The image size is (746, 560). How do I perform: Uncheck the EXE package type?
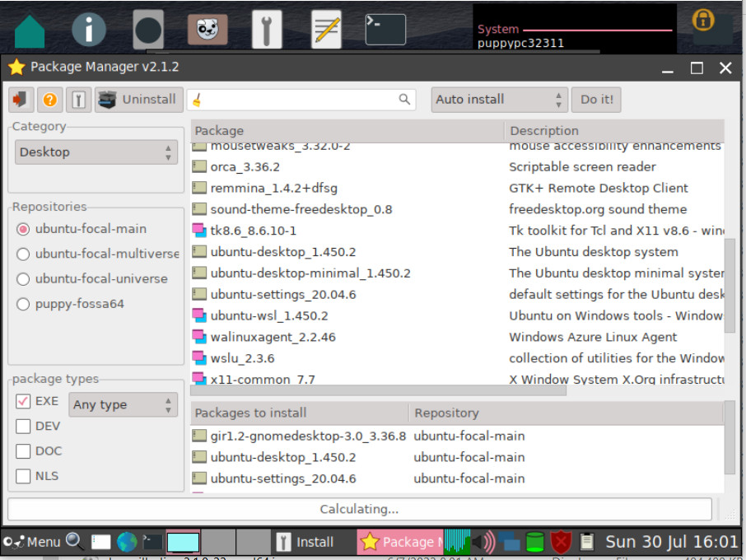pos(23,401)
